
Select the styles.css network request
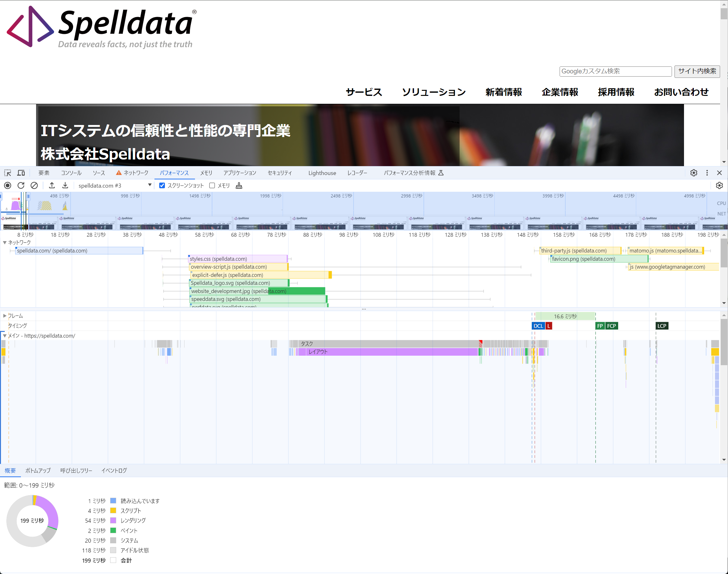tap(238, 259)
